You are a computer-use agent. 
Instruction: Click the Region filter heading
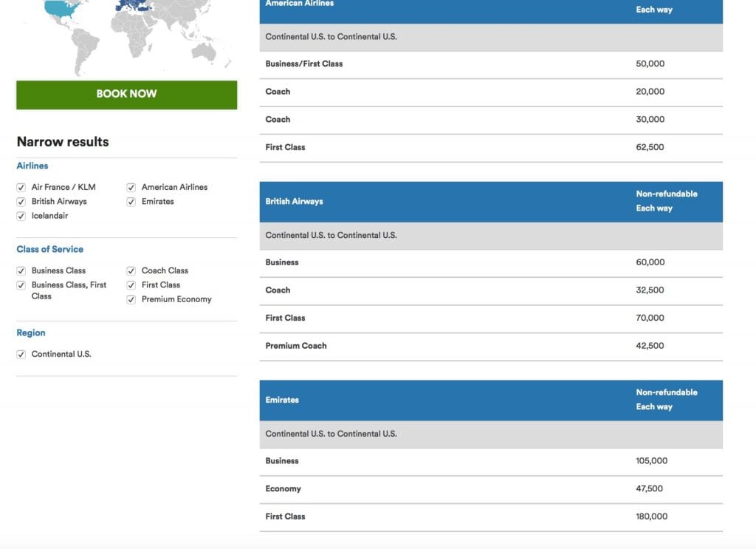[31, 333]
